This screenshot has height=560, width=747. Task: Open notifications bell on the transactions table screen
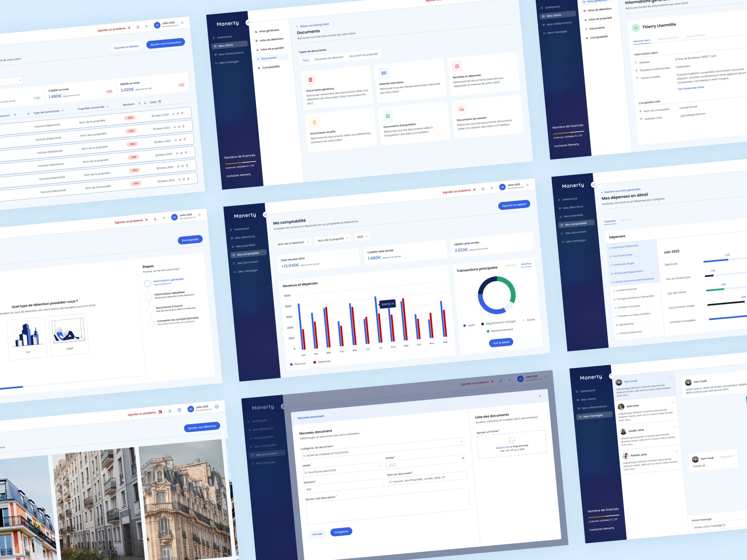point(138,27)
